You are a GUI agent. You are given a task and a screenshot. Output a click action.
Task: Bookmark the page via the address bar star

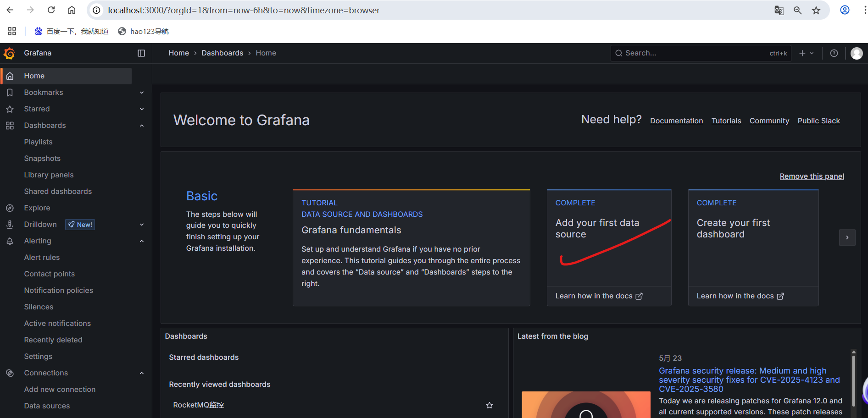coord(816,10)
